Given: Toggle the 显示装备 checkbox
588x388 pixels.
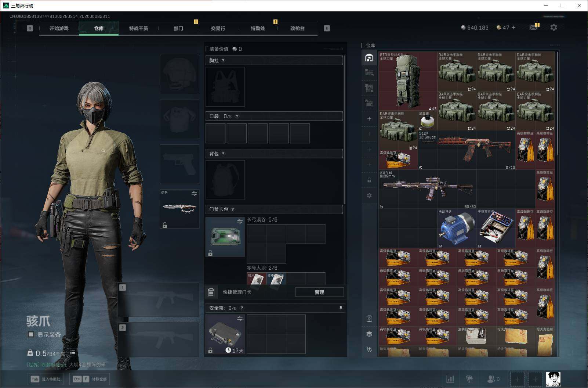Looking at the screenshot, I should pos(31,334).
